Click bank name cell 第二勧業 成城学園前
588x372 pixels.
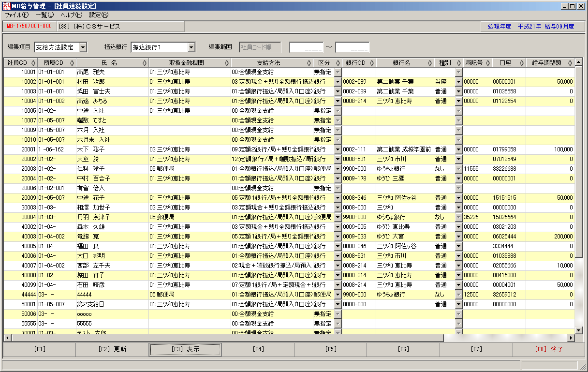point(404,149)
